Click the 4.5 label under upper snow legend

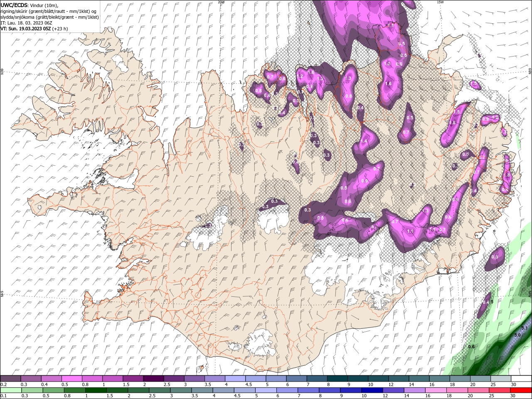pyautogui.click(x=249, y=384)
